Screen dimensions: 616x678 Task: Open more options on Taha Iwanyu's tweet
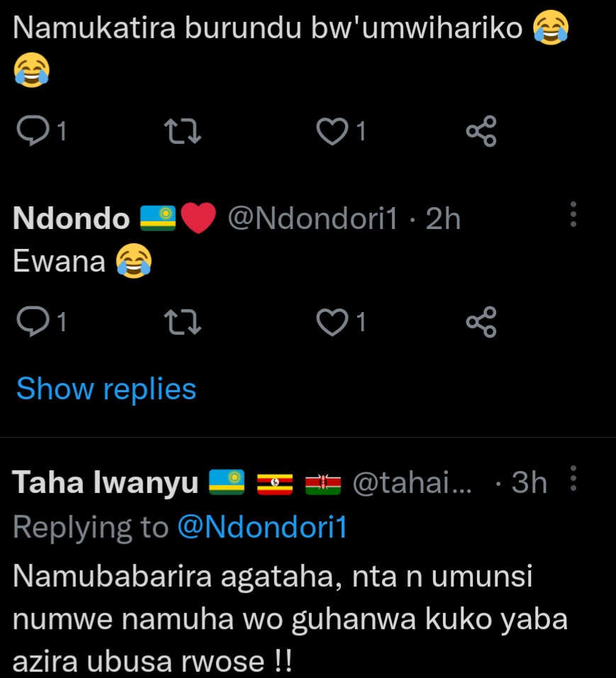(x=573, y=479)
